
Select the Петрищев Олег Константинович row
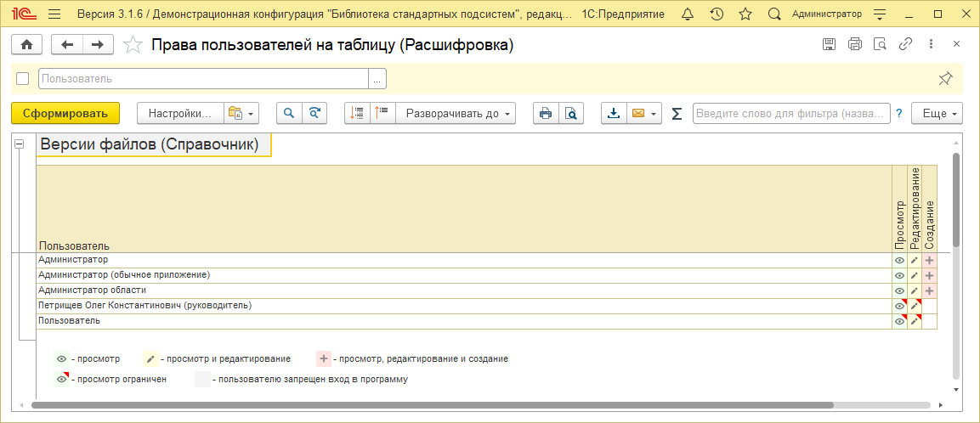(464, 306)
